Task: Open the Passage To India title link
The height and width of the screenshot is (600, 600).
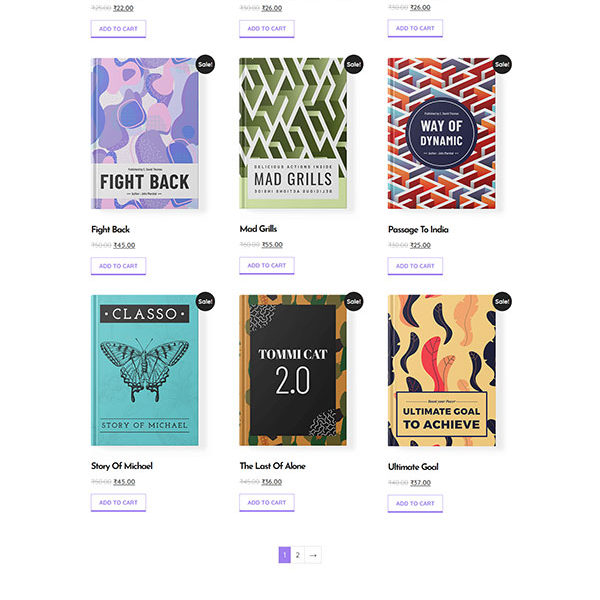Action: [x=418, y=229]
